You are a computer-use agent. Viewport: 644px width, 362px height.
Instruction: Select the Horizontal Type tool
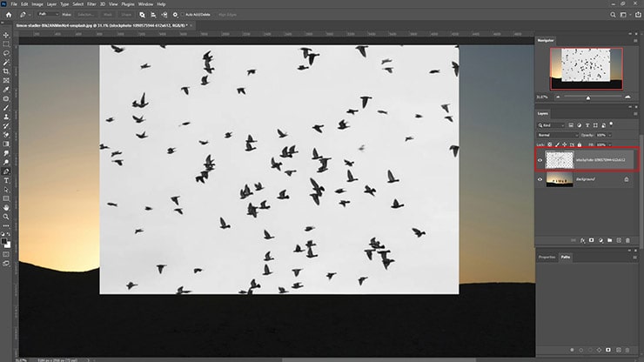[x=6, y=180]
